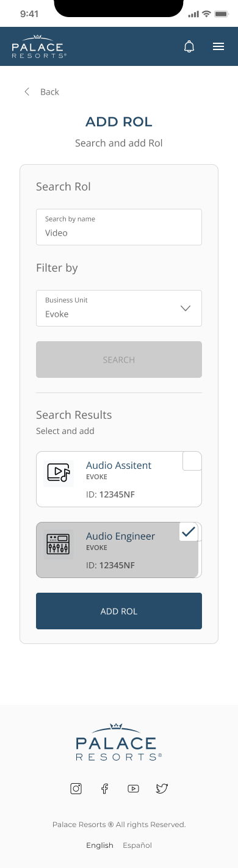Viewport: 238px width, 868px height.
Task: Open the Twitter icon in footer
Action: tap(162, 788)
